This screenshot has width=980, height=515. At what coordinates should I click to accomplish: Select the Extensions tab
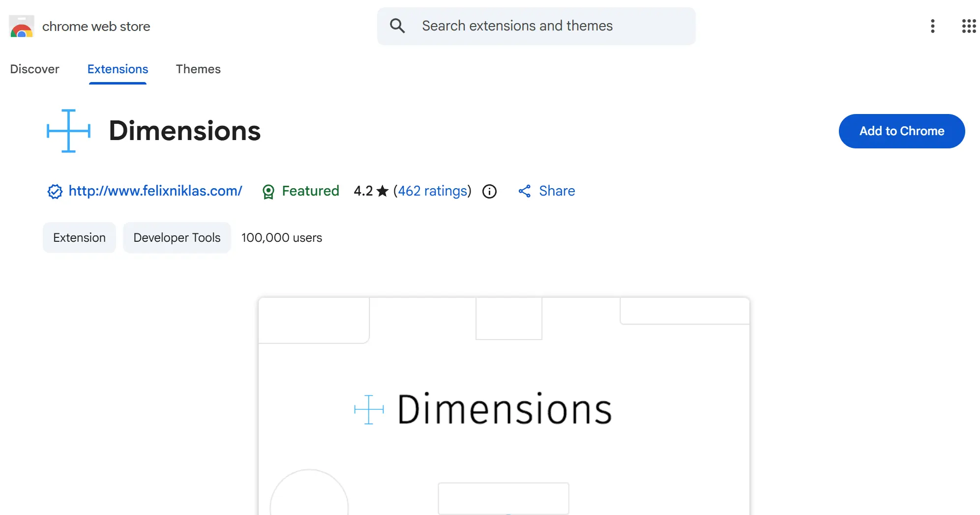coord(118,69)
